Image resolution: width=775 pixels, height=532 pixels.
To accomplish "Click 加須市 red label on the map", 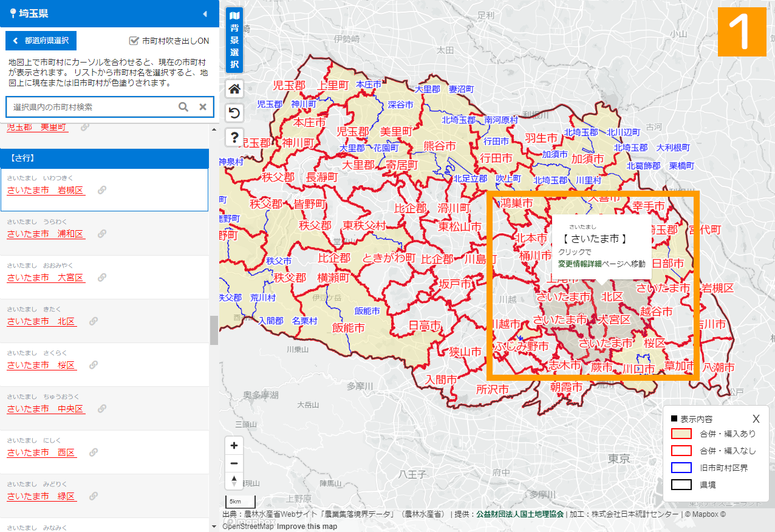I will coord(588,159).
